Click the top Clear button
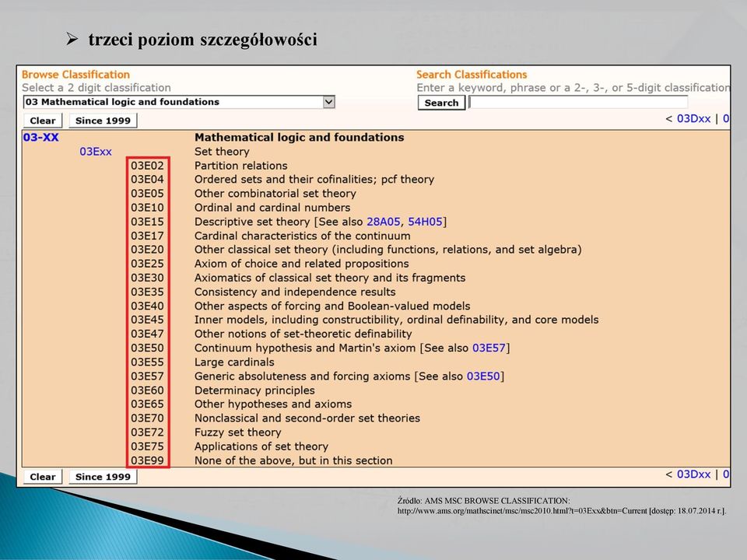The height and width of the screenshot is (560, 747). click(43, 121)
